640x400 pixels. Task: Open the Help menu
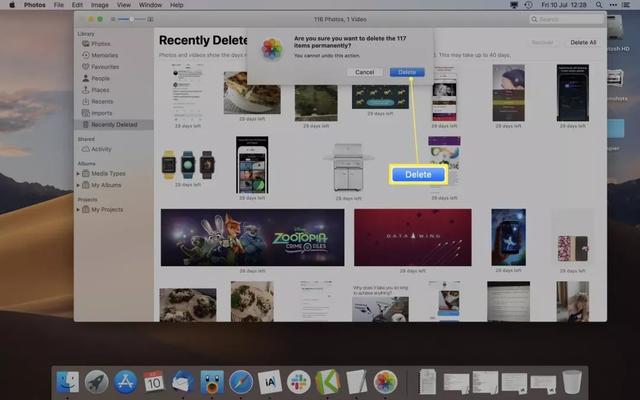point(176,5)
